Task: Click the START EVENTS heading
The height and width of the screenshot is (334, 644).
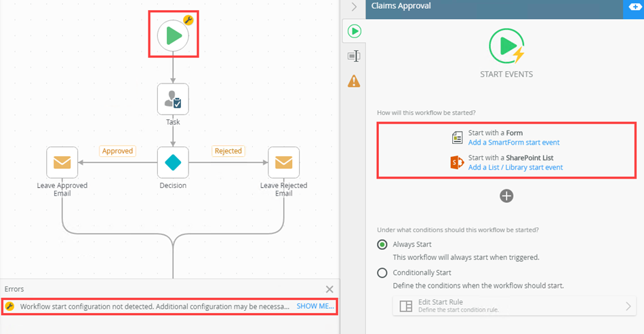Action: pyautogui.click(x=506, y=75)
